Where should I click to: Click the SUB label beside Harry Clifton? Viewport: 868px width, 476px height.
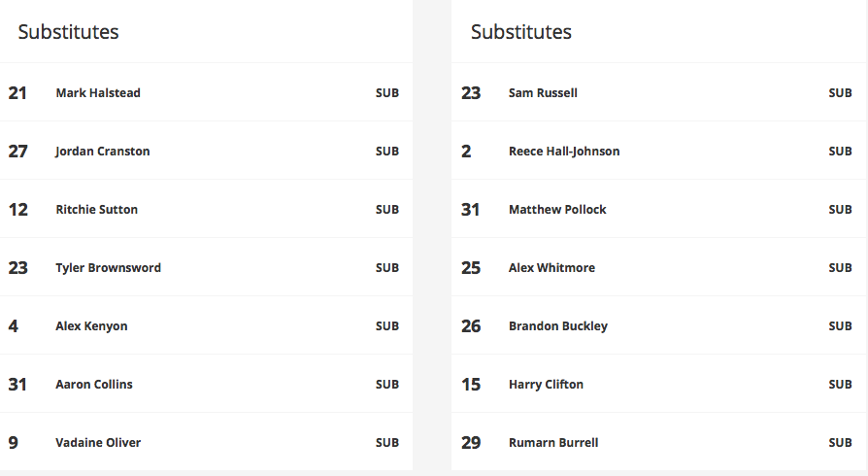point(840,384)
